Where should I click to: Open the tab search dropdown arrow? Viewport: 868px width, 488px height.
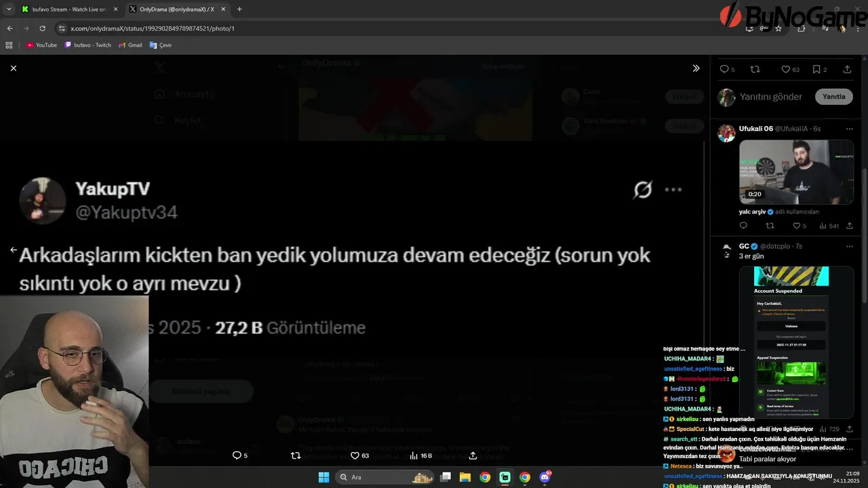(9, 9)
